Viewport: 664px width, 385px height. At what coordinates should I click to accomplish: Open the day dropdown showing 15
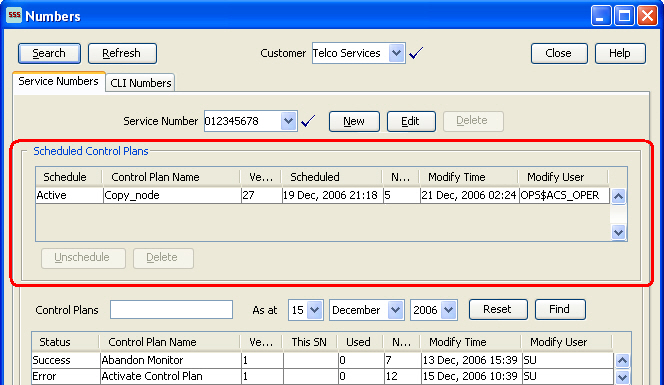315,310
